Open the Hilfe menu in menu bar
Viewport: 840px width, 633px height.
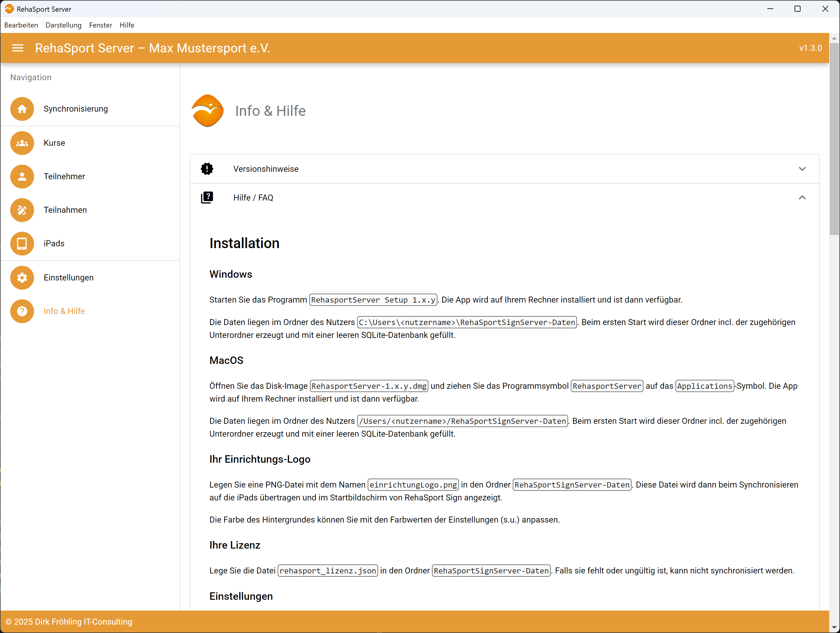pos(127,25)
